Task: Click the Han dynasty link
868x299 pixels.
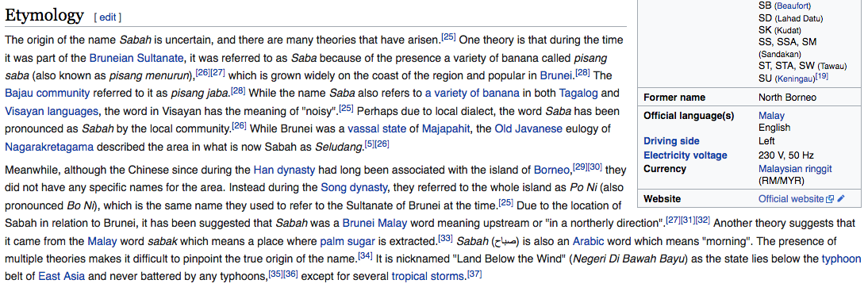Action: [x=284, y=170]
